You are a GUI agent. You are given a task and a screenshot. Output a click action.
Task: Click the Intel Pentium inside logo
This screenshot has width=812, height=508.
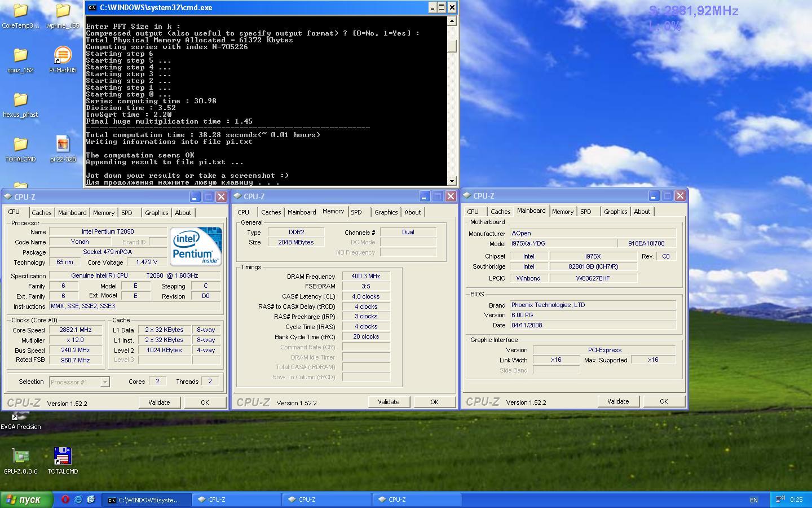click(x=196, y=246)
